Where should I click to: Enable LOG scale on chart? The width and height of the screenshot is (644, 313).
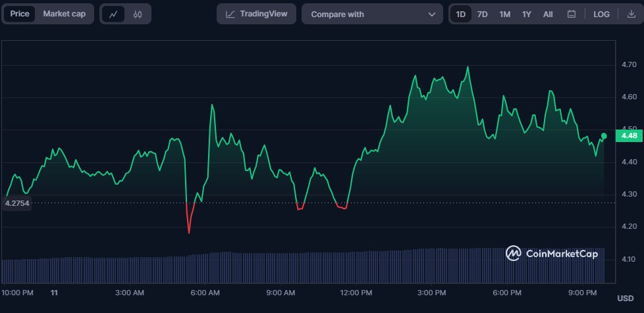point(601,14)
